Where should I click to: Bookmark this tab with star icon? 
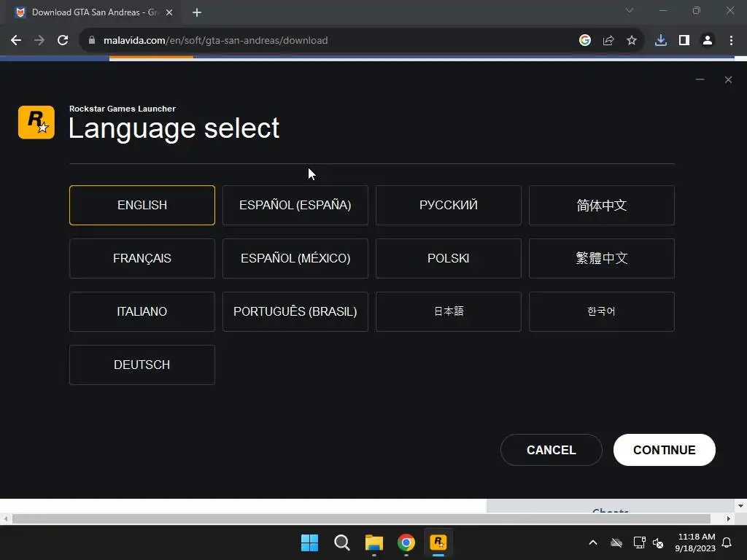(632, 41)
